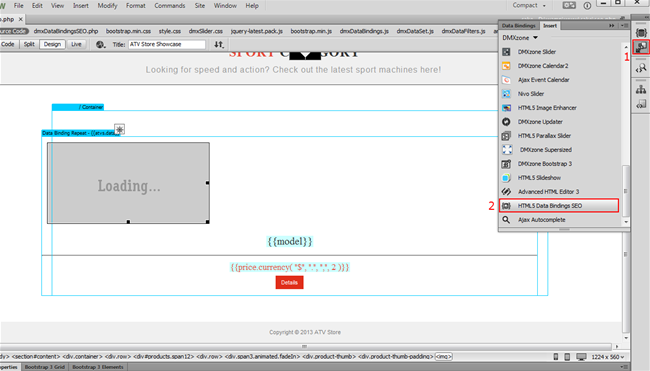The height and width of the screenshot is (371, 650).
Task: Open the Databases panel icon
Action: coord(641,33)
